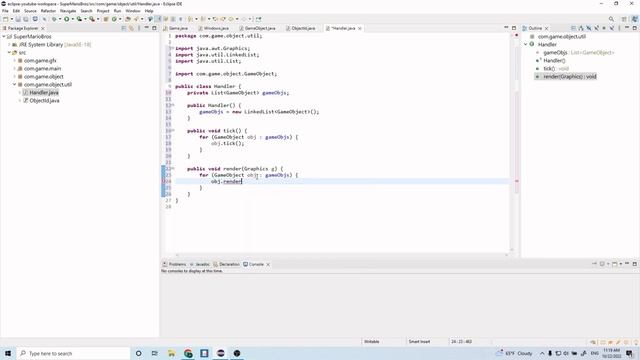Select the Java perspective icon
This screenshot has height=360, width=640.
pos(634,19)
